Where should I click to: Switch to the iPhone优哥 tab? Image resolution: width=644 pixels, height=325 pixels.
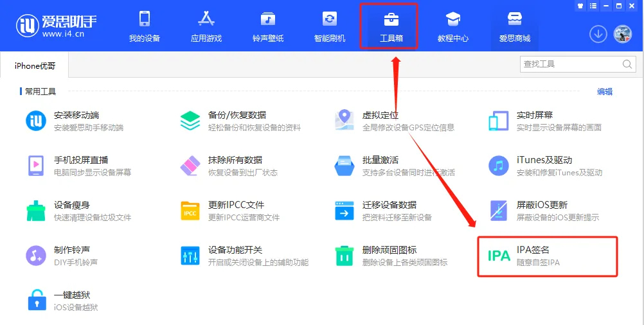tap(35, 66)
